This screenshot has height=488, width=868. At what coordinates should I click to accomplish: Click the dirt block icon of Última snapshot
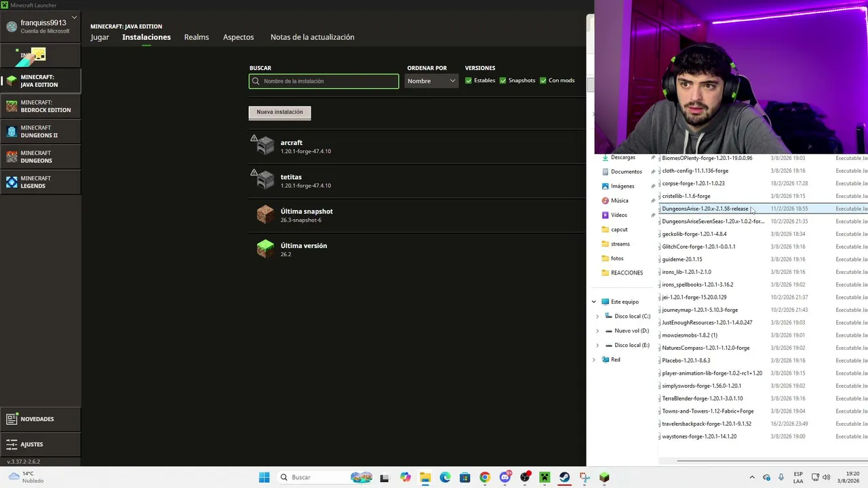pyautogui.click(x=265, y=214)
